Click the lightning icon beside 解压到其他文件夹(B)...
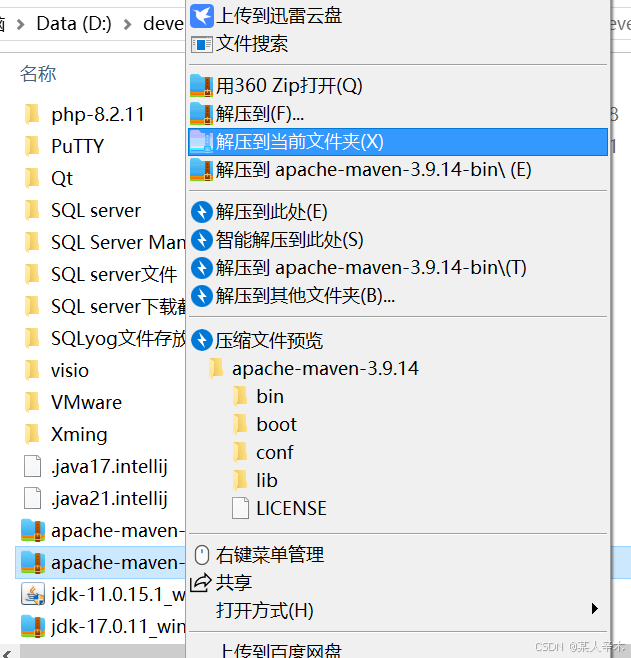Viewport: 631px width, 658px height. point(202,296)
